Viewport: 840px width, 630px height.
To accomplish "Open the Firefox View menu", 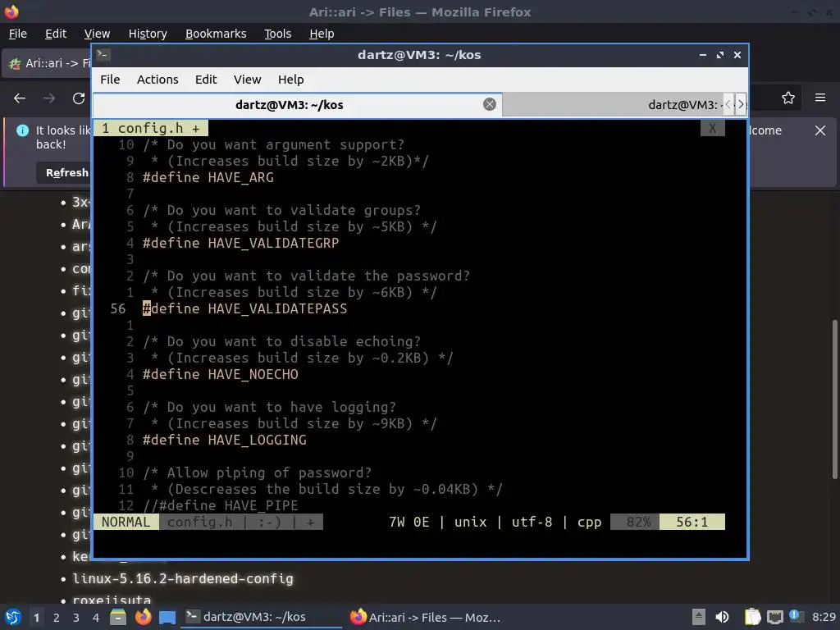I will click(97, 34).
